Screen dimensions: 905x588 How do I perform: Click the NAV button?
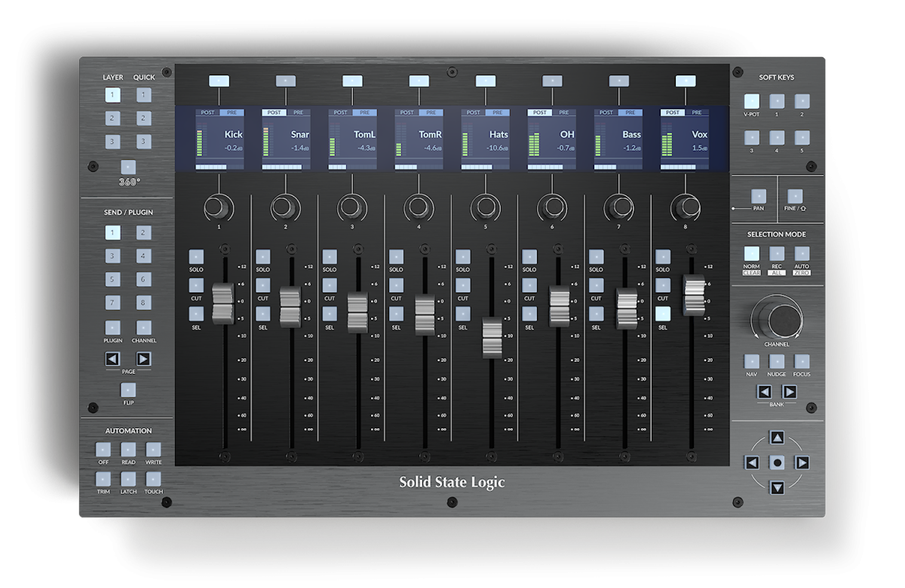point(752,361)
